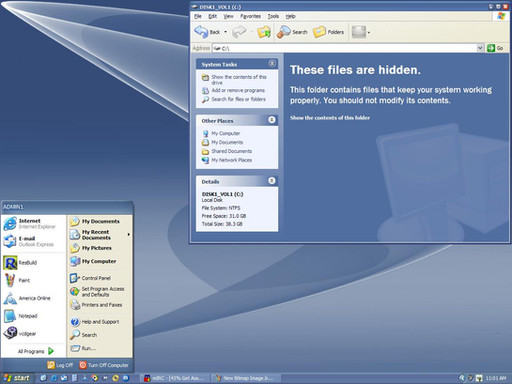The height and width of the screenshot is (384, 512).
Task: Collapse the System Tasks panel
Action: point(272,63)
